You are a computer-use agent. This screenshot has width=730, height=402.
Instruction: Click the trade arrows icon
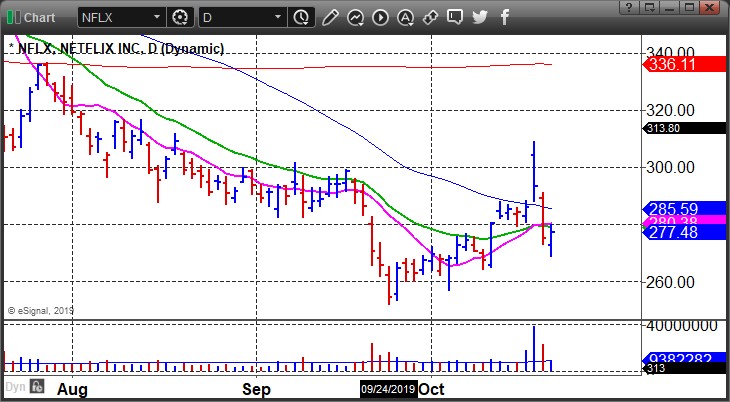(x=430, y=18)
